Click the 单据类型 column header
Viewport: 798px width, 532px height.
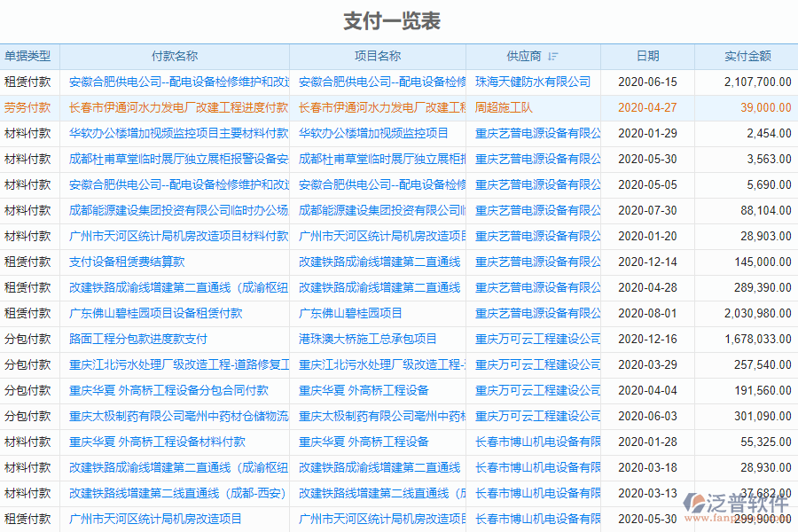click(x=31, y=55)
